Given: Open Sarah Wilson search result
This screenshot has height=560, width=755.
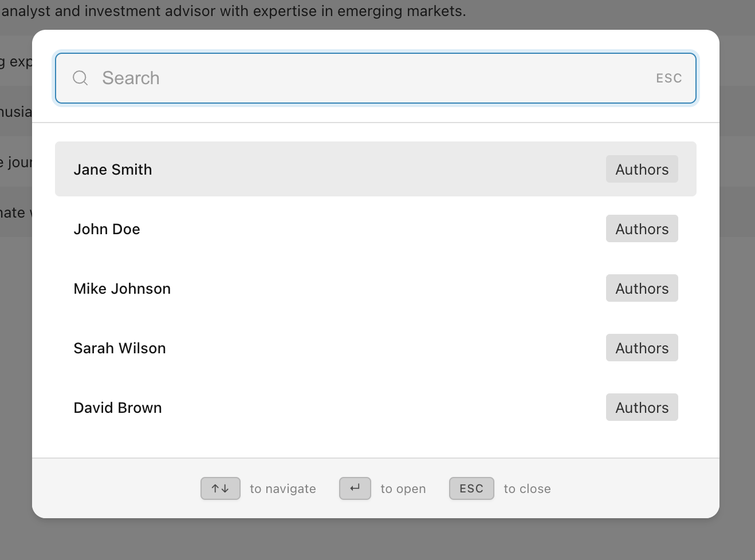Looking at the screenshot, I should (x=120, y=348).
